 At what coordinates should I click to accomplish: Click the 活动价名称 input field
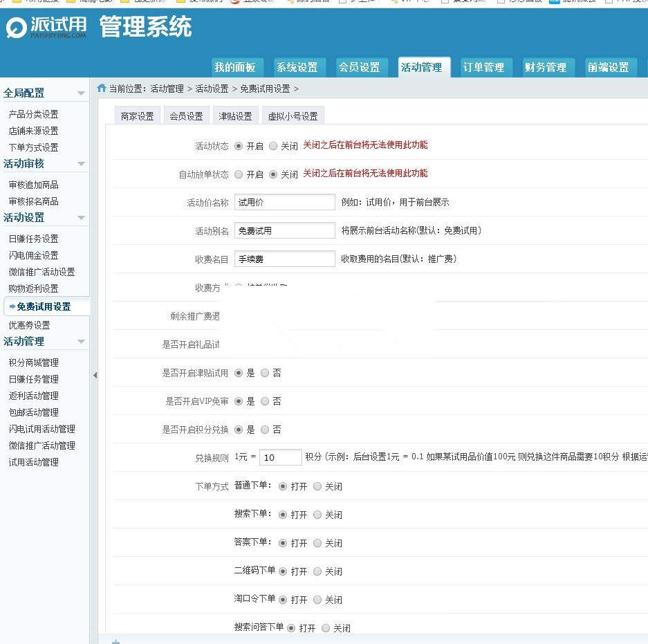(x=284, y=202)
